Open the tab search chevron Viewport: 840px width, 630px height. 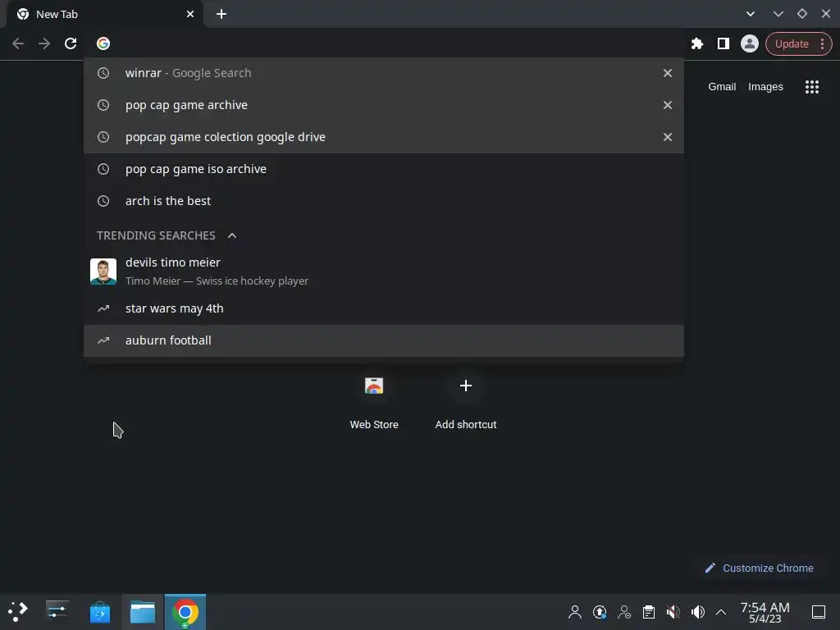tap(751, 14)
